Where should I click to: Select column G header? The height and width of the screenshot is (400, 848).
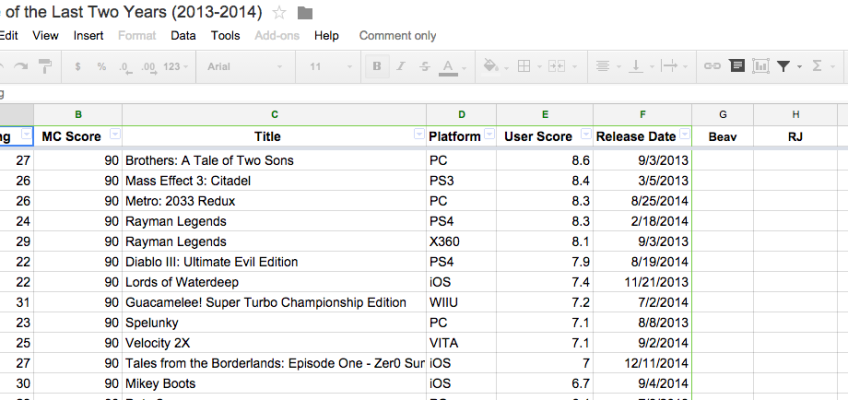coord(723,114)
